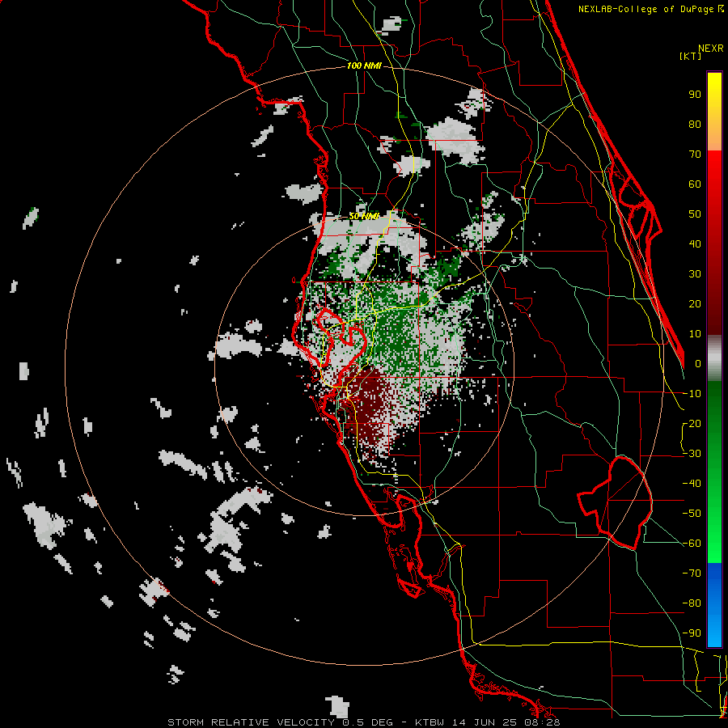Viewport: 728px width, 728px height.
Task: Click the positive 20 knot scale value
Action: (695, 304)
